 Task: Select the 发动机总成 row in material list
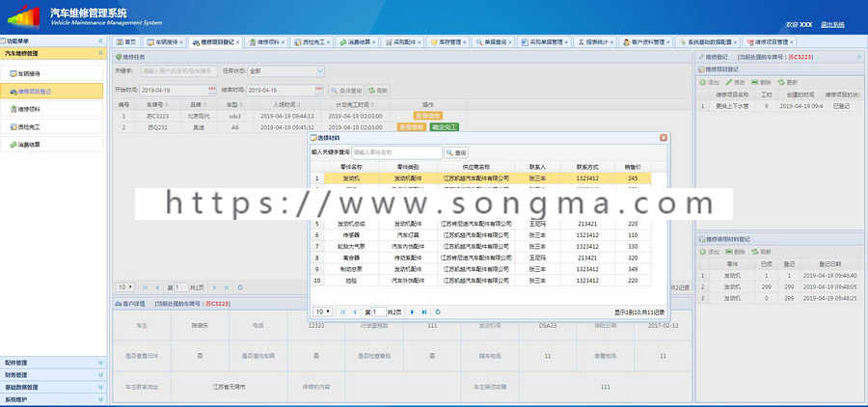click(481, 224)
